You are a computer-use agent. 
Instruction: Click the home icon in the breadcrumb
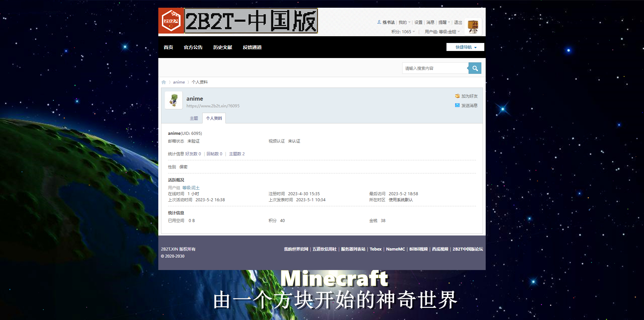(164, 82)
